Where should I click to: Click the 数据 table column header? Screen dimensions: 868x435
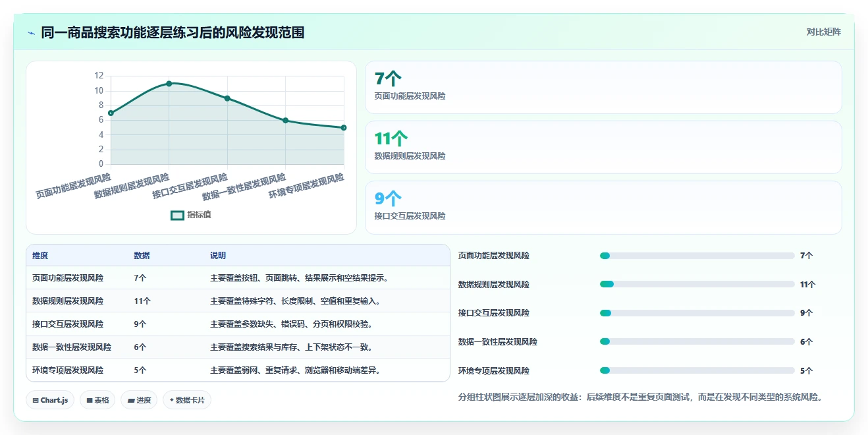click(142, 256)
